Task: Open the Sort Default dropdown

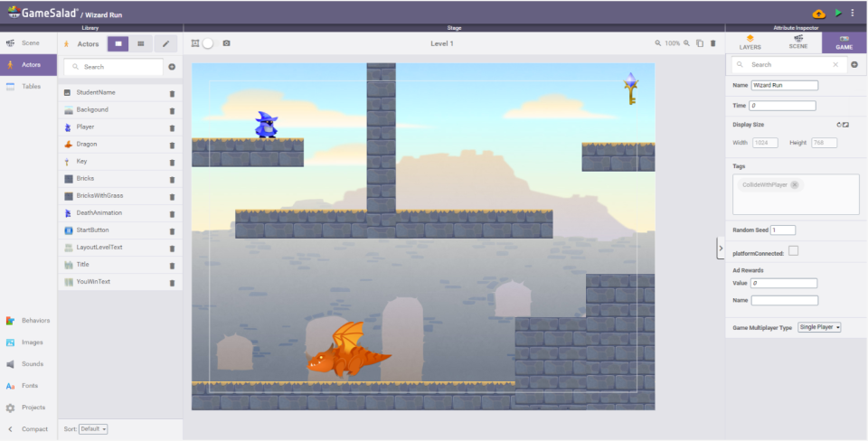Action: [93, 429]
